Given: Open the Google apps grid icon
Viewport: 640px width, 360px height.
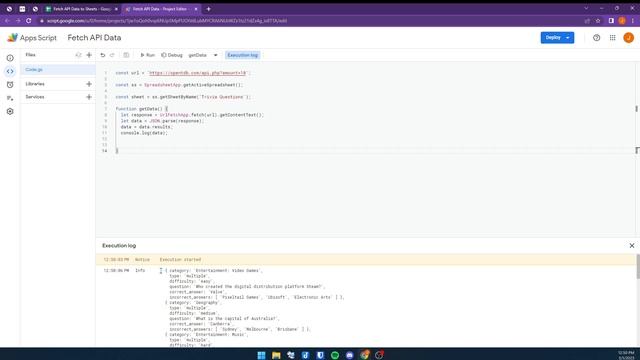Looking at the screenshot, I should pos(612,38).
